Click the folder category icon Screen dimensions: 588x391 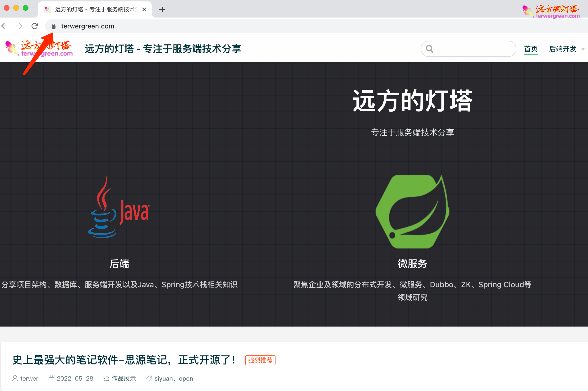pos(106,378)
